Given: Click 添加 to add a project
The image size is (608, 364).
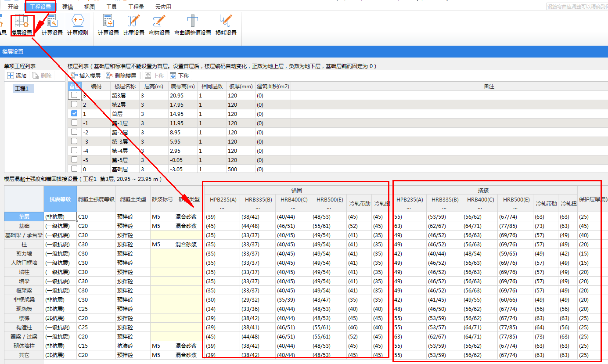Looking at the screenshot, I should [17, 76].
